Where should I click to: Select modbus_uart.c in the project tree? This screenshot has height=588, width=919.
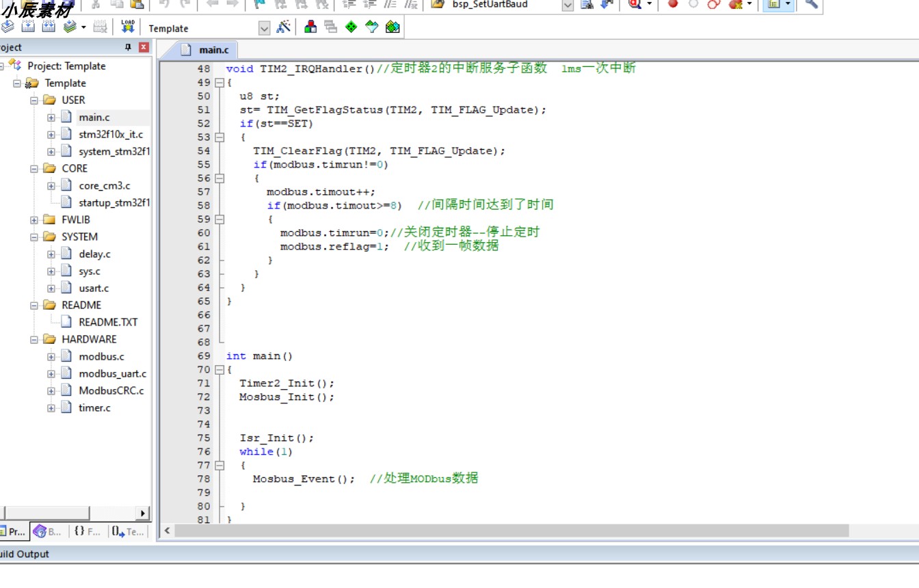pyautogui.click(x=113, y=374)
